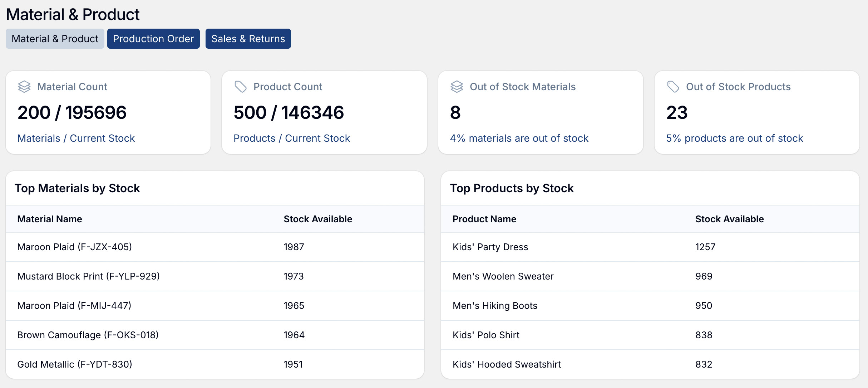Open the Materials / Current Stock link
The height and width of the screenshot is (388, 868).
(76, 138)
